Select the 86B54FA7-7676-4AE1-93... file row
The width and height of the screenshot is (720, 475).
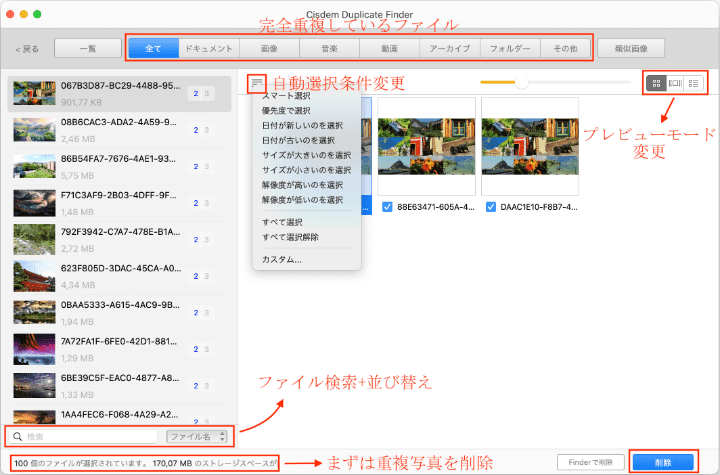[119, 167]
